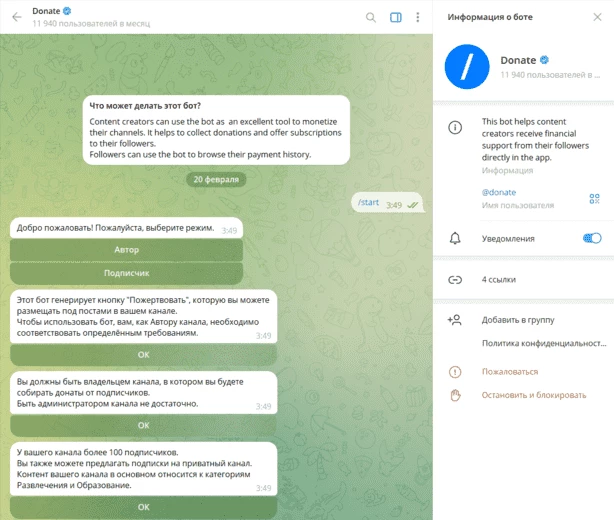Choose the Подписчик mode button
This screenshot has width=614, height=520.
point(126,273)
